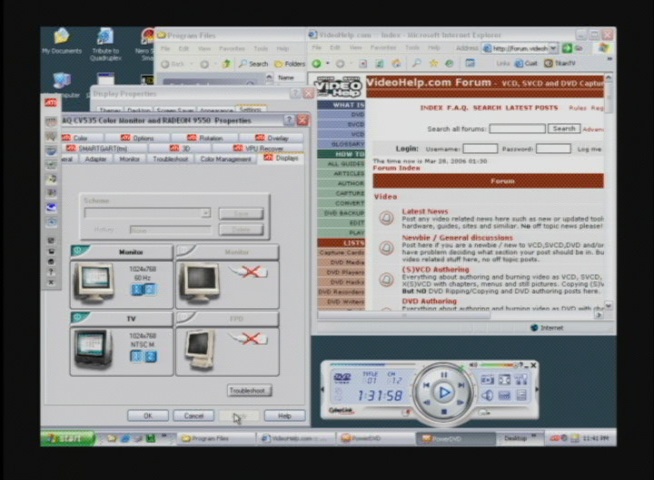Image resolution: width=654 pixels, height=480 pixels.
Task: Click the Search icon in Program Files toolbar
Action: tap(253, 64)
